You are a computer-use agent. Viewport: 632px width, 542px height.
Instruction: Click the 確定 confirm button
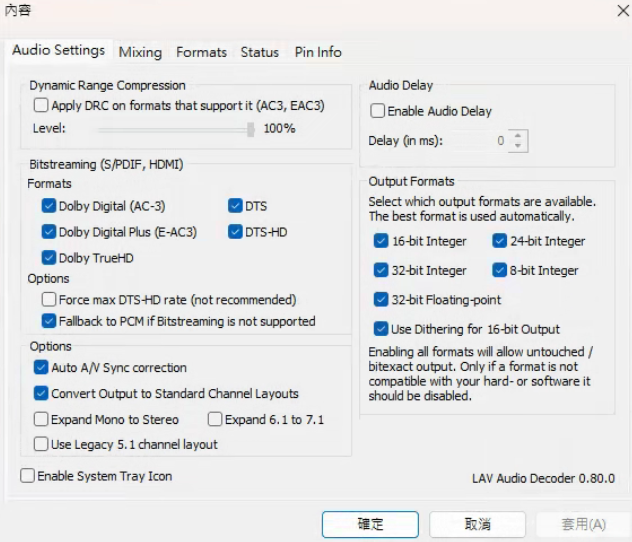[370, 524]
